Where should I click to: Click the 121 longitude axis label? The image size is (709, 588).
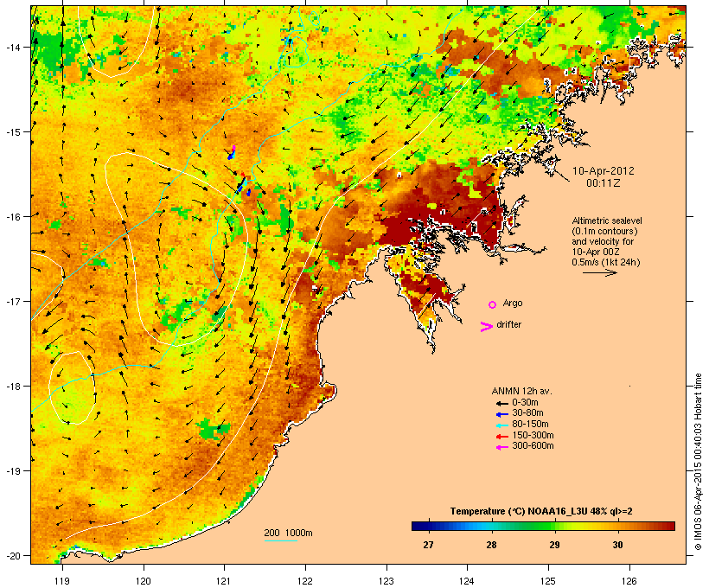pyautogui.click(x=225, y=581)
